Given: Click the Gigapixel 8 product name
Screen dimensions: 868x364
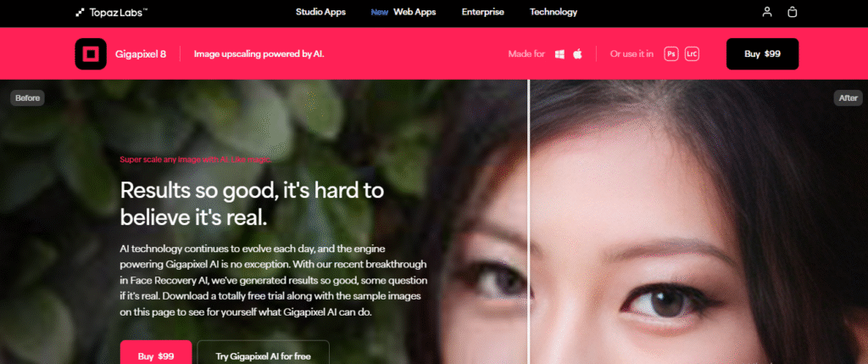Looking at the screenshot, I should (x=141, y=53).
